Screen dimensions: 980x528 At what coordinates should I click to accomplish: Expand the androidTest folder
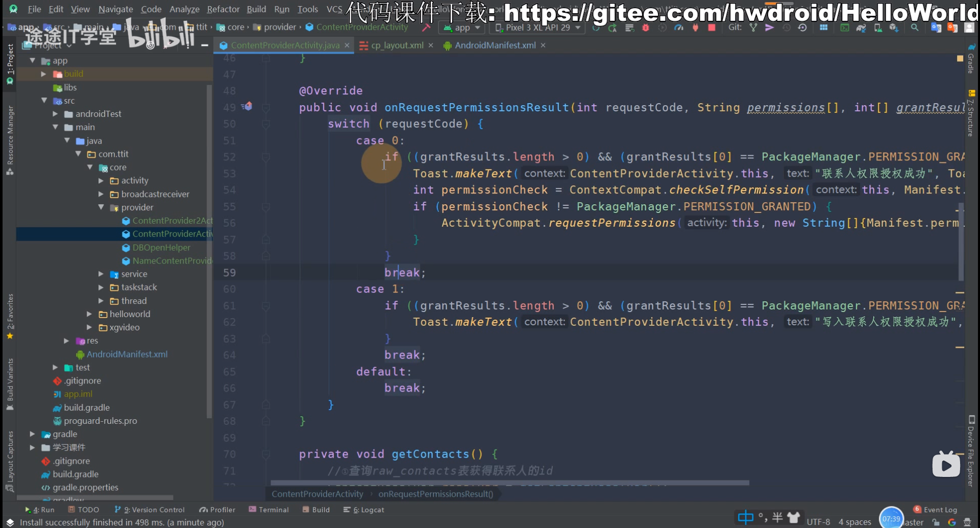55,114
